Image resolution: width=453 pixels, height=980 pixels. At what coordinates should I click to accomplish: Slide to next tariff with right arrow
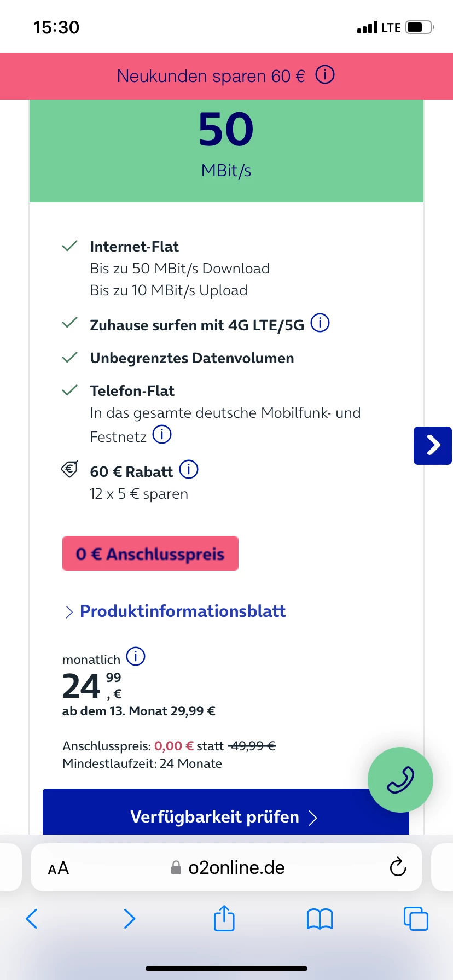(x=433, y=445)
